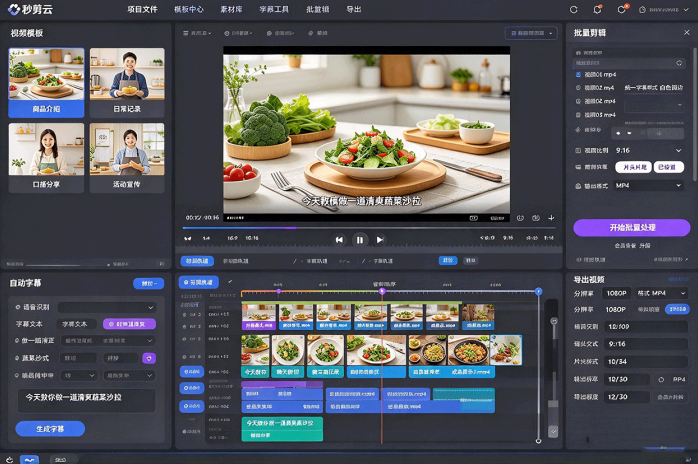698x464 pixels.
Task: Select the green 今天教你做一道清爽蔬菜沙拉 caption clip
Action: [x=282, y=428]
